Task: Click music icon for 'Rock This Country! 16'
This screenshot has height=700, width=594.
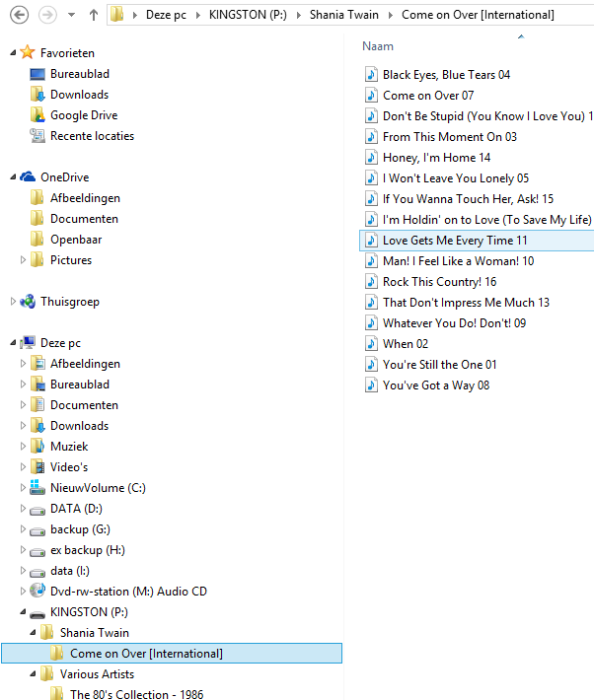Action: (371, 281)
